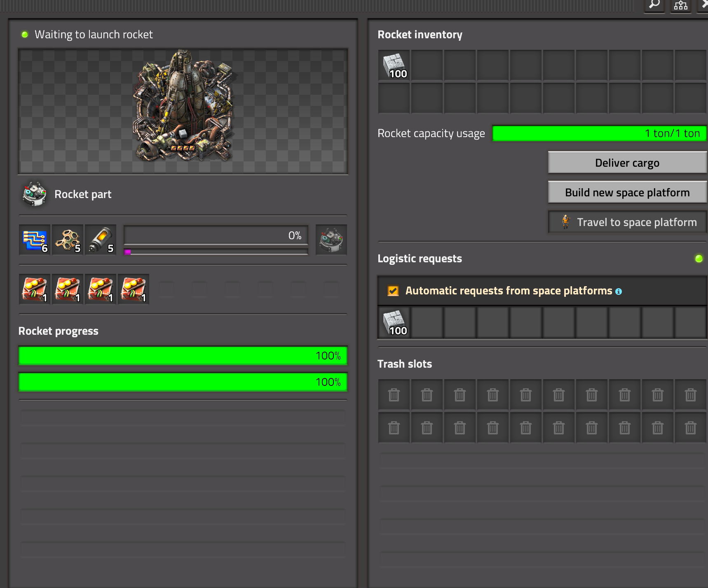The image size is (708, 588).
Task: Click the fourth productivity module slot
Action: [x=134, y=289]
